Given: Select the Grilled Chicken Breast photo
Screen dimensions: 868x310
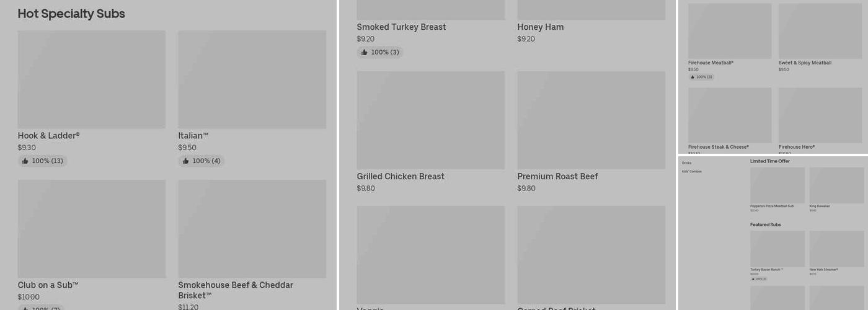Looking at the screenshot, I should pyautogui.click(x=430, y=120).
